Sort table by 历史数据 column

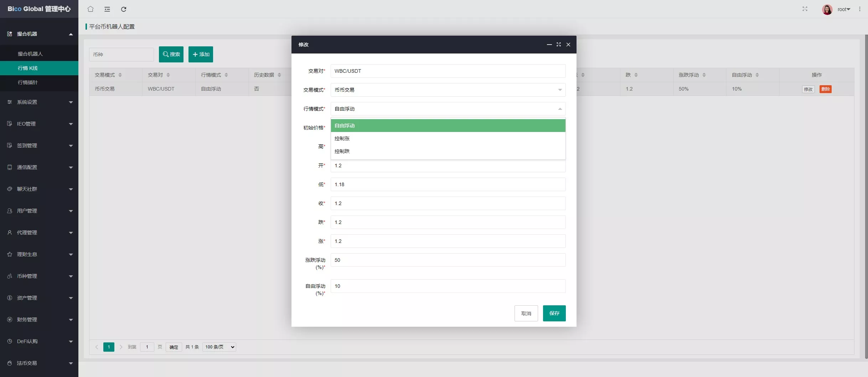point(279,75)
